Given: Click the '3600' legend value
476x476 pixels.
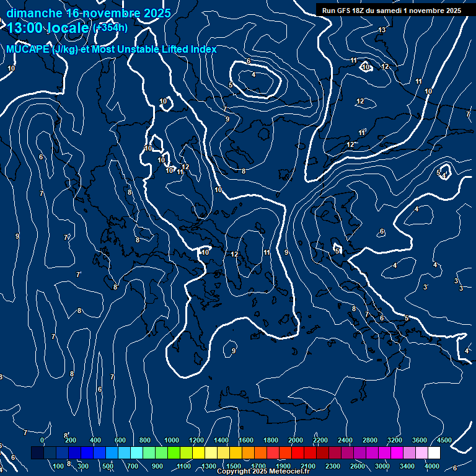Looking at the screenshot, I should (420, 440).
